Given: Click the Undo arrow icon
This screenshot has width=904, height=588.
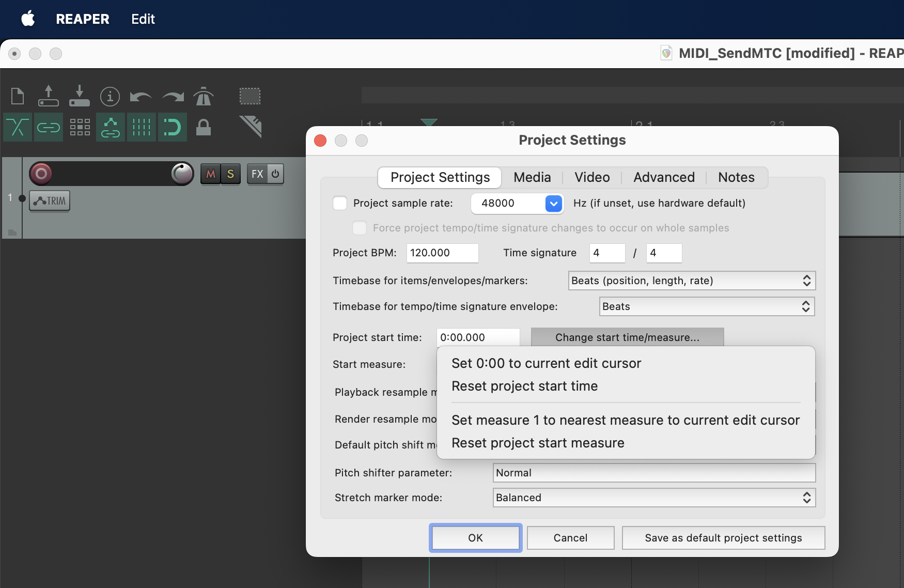Looking at the screenshot, I should 141,97.
